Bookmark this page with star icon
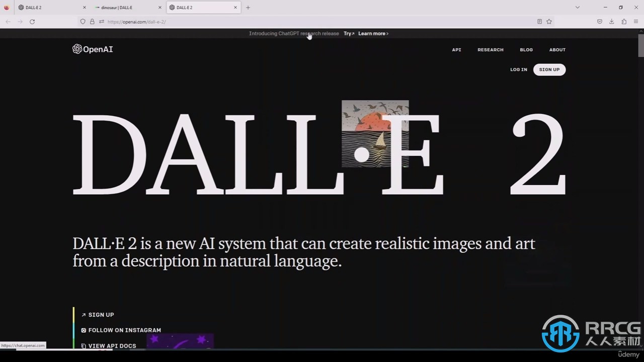Image resolution: width=644 pixels, height=362 pixels. click(549, 22)
